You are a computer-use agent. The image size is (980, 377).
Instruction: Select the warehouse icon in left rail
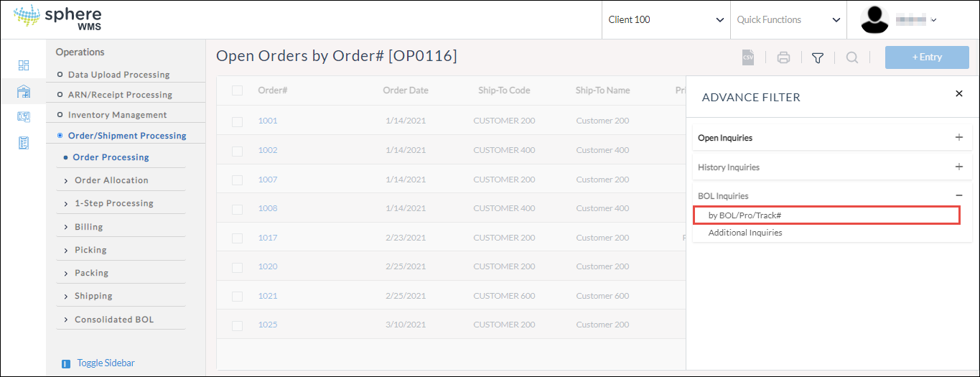point(24,91)
